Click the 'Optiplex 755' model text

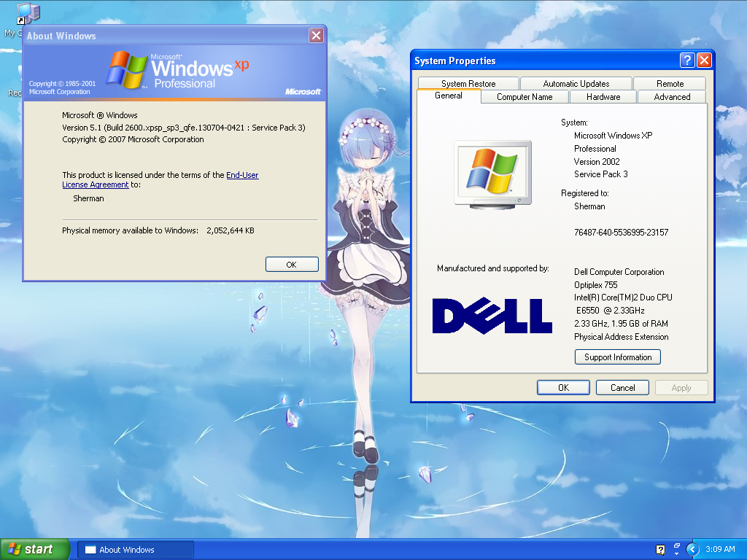coord(595,285)
